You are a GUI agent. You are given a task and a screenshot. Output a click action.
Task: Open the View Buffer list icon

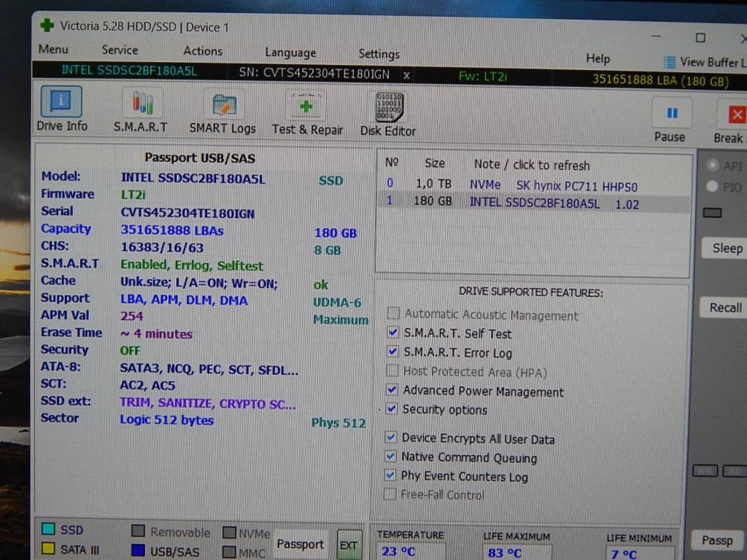point(670,63)
